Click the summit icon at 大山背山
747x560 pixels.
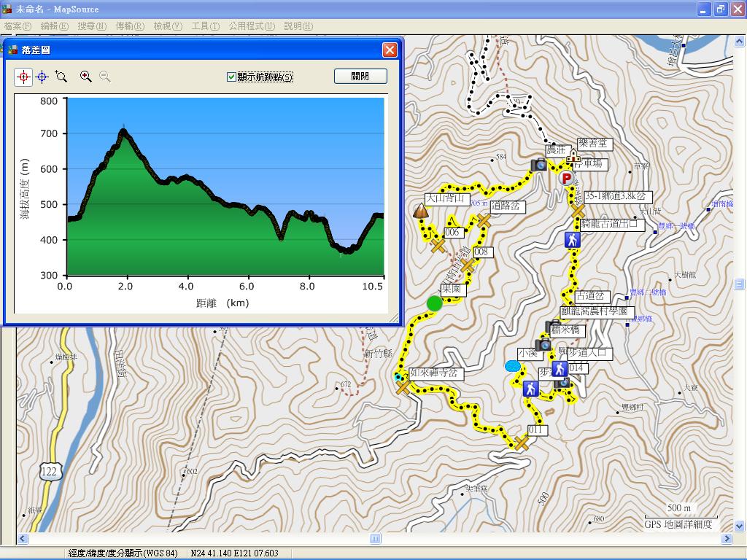(420, 211)
